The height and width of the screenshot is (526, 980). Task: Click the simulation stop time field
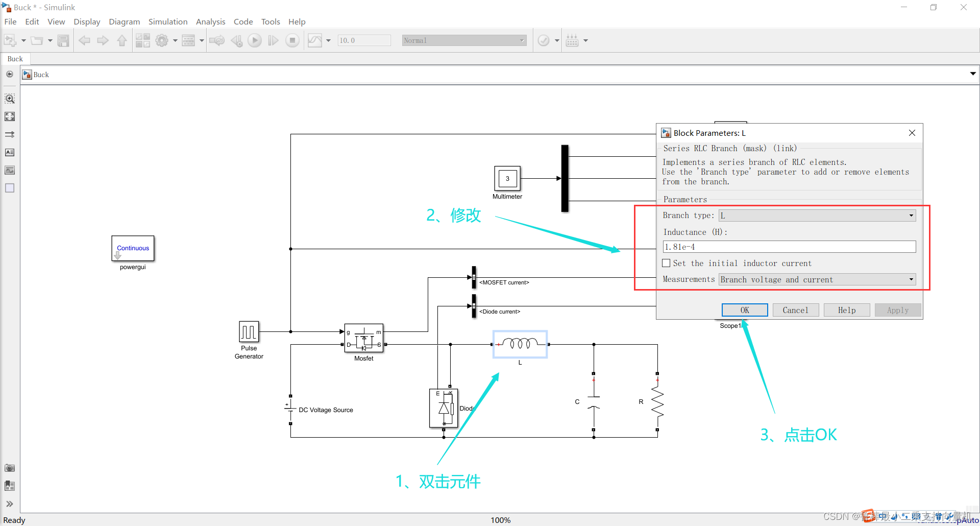point(364,40)
